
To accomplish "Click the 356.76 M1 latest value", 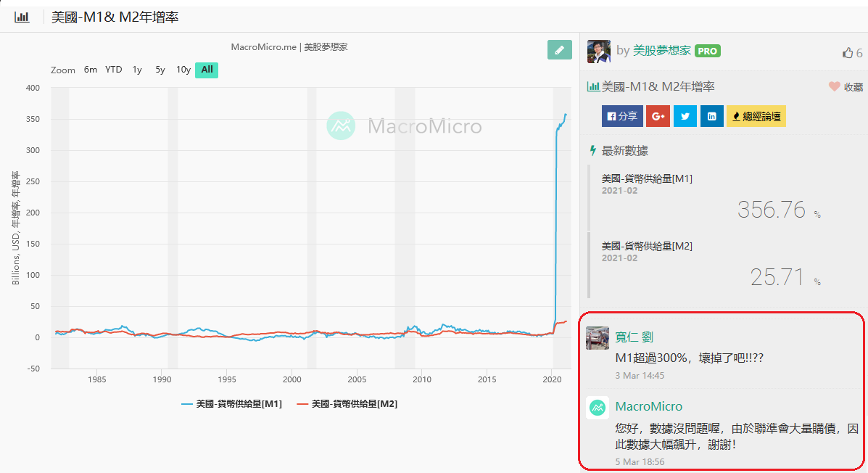I will (771, 210).
